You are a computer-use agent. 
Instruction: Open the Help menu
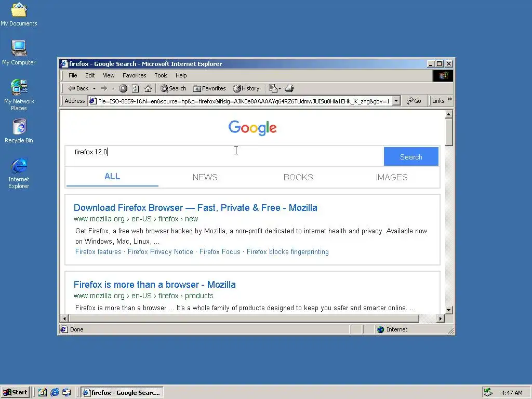181,75
